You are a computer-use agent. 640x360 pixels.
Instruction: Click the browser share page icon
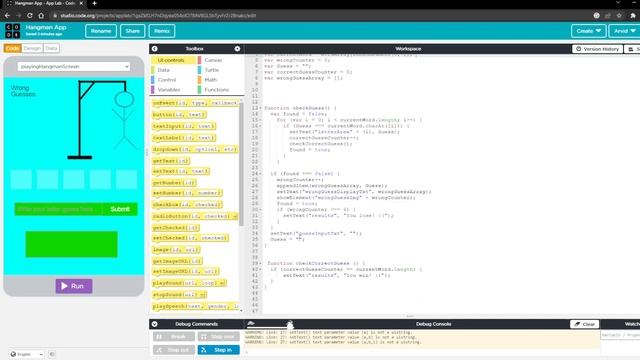(x=608, y=16)
